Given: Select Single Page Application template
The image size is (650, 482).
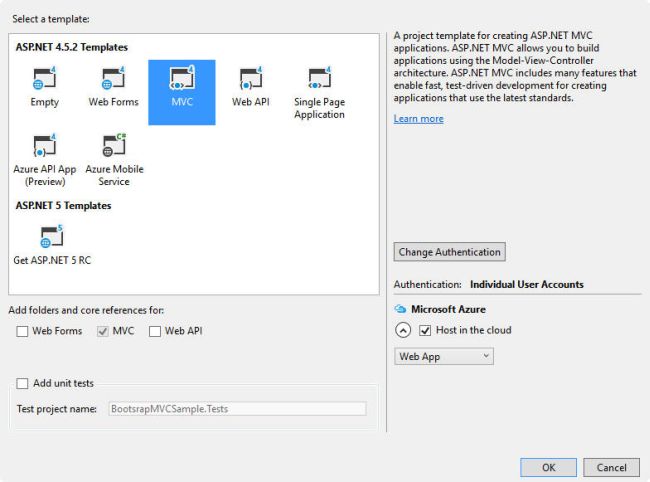Looking at the screenshot, I should 319,92.
